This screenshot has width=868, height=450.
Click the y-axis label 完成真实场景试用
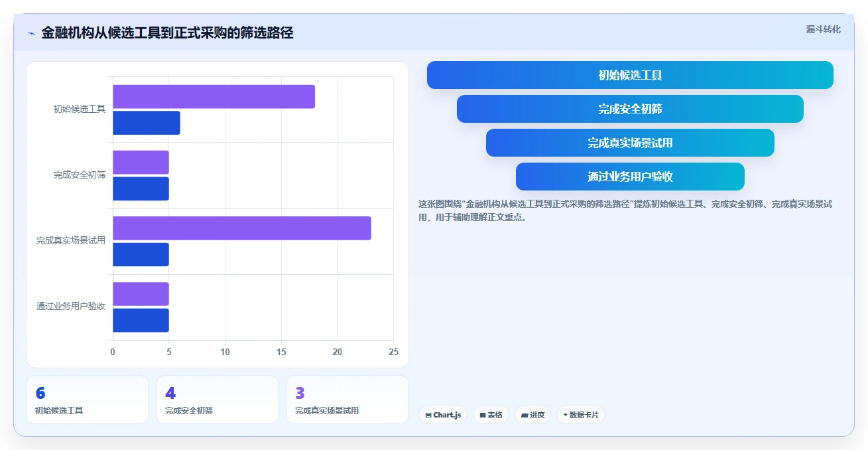tap(71, 240)
